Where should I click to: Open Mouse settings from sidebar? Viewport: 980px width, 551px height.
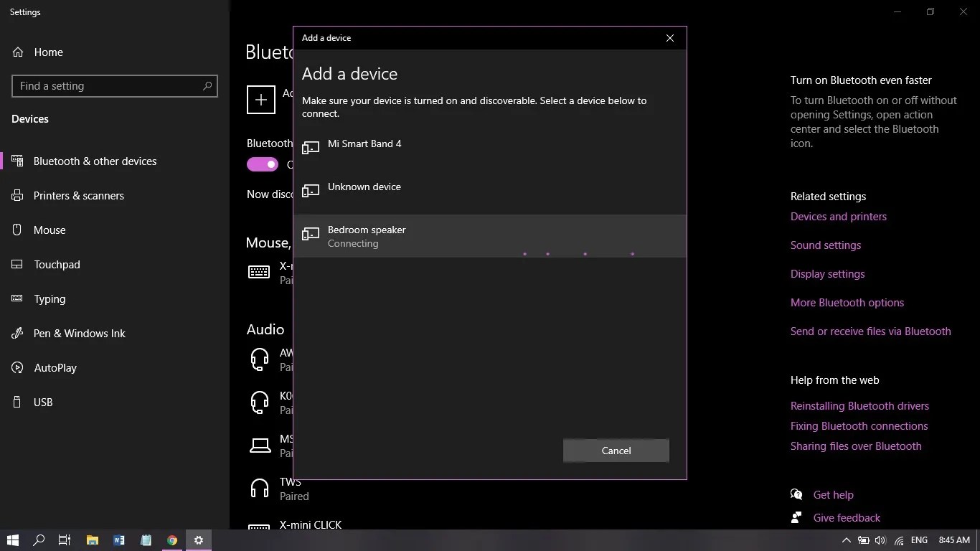49,230
